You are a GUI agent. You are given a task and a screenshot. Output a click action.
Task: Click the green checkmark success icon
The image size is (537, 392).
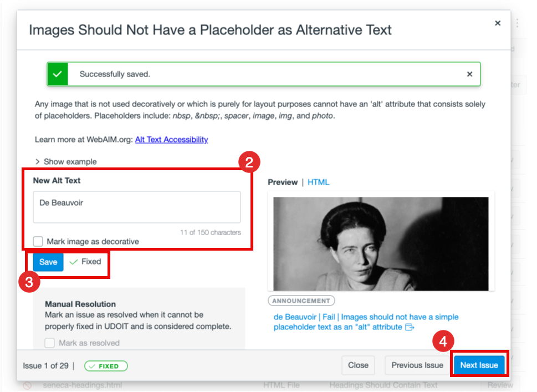[58, 74]
